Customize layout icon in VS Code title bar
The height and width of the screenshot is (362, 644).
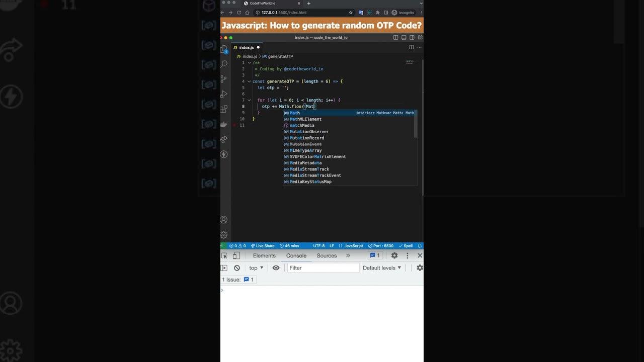point(420,37)
